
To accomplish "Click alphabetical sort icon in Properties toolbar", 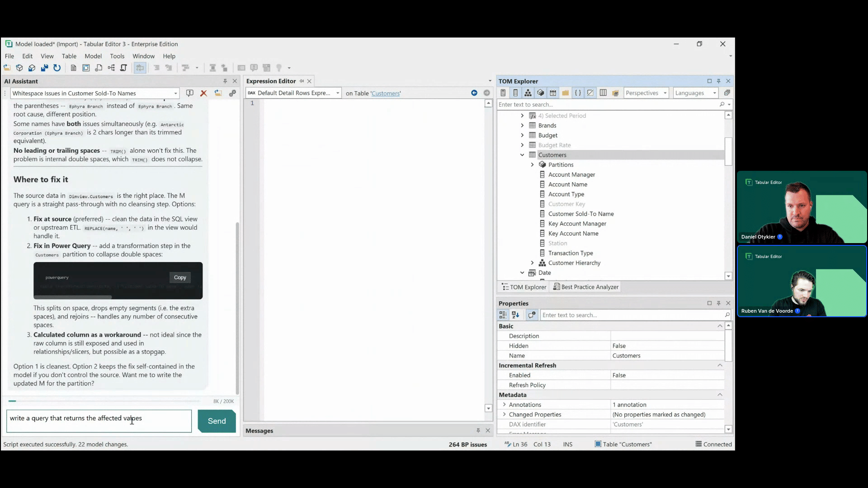I will coord(515,315).
